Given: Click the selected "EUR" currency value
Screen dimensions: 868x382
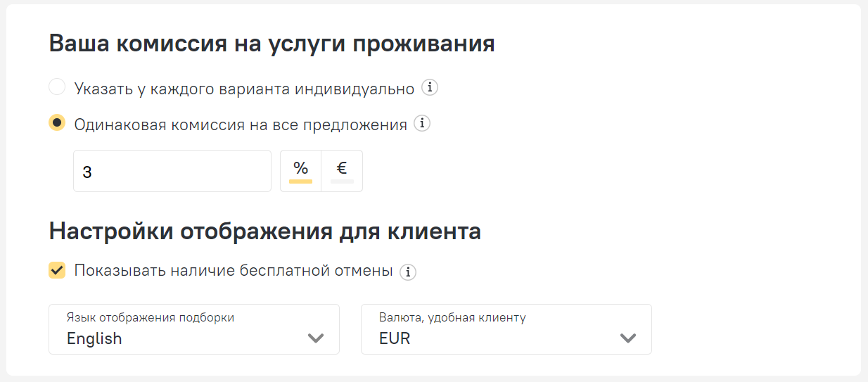Looking at the screenshot, I should (x=394, y=338).
